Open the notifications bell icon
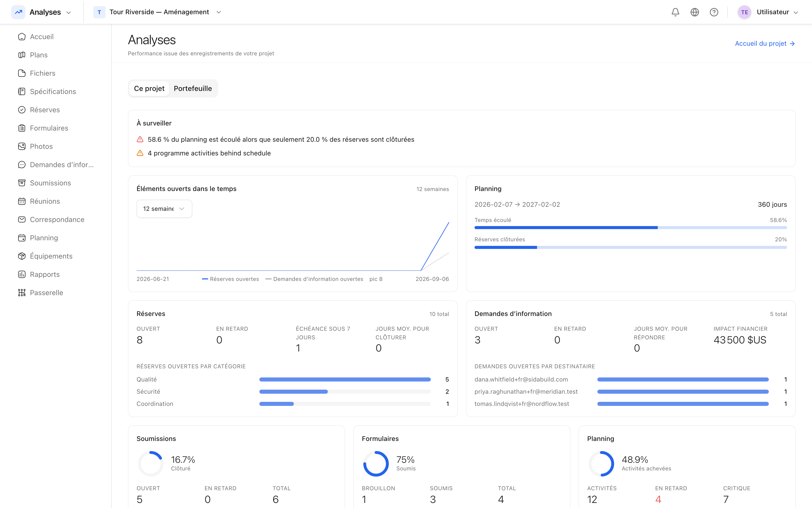This screenshot has width=812, height=508. (675, 12)
